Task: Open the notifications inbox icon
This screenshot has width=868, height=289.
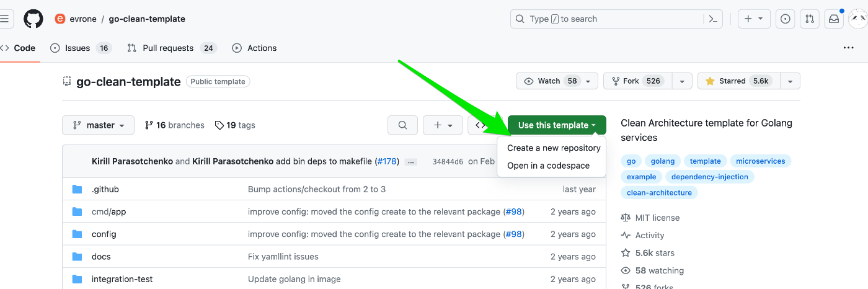Action: point(834,19)
